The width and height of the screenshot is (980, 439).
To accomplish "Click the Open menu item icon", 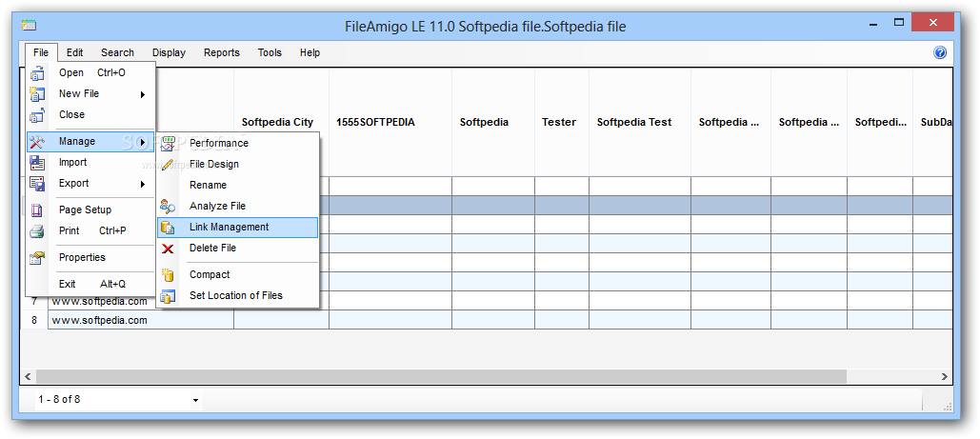I will [37, 73].
